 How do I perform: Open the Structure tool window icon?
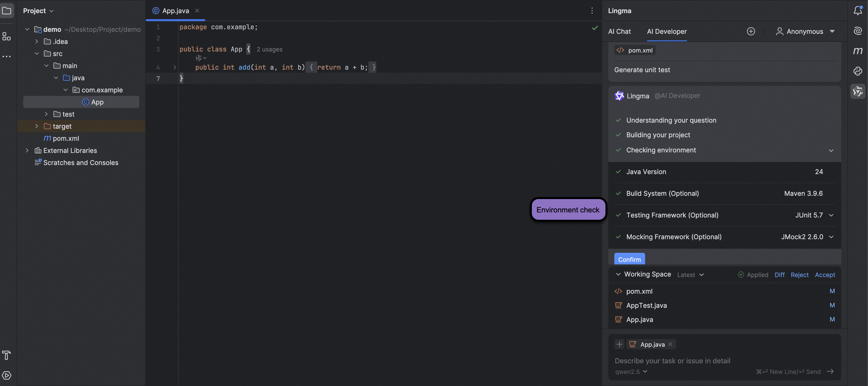(7, 36)
